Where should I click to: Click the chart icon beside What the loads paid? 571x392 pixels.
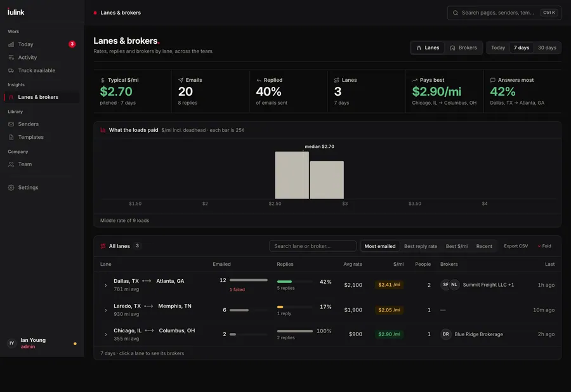pos(103,130)
